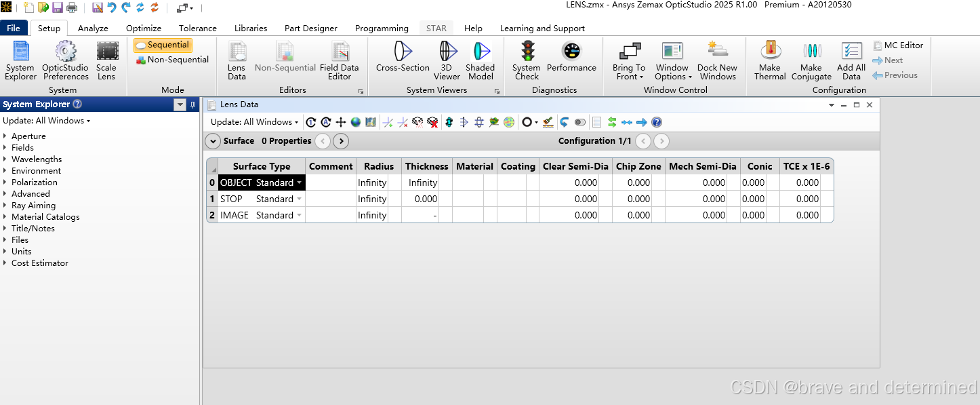Open the Bring To Front dropdown
980x405 pixels.
[628, 61]
